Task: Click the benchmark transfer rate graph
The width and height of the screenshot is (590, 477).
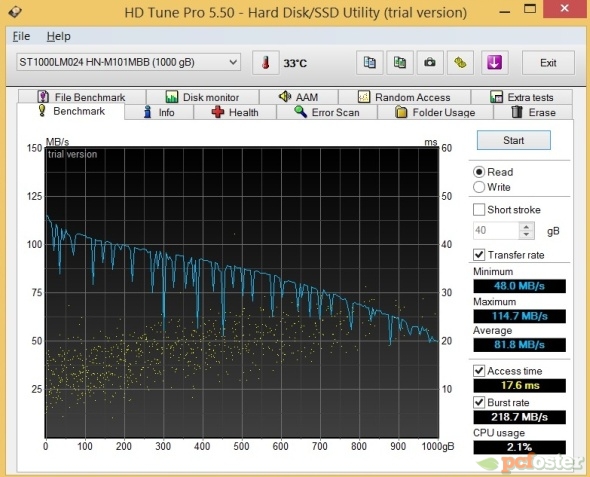Action: (x=242, y=292)
